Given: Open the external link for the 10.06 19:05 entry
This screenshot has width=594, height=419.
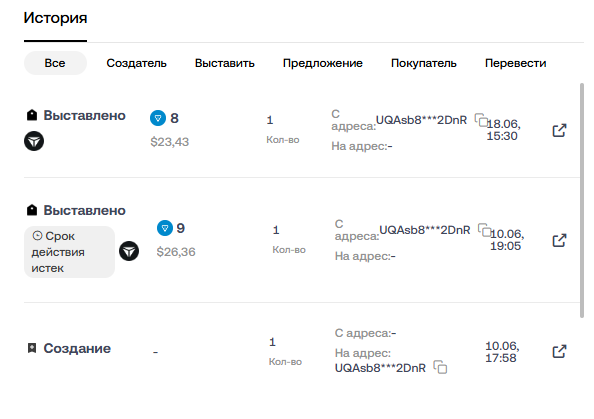Looking at the screenshot, I should 559,241.
